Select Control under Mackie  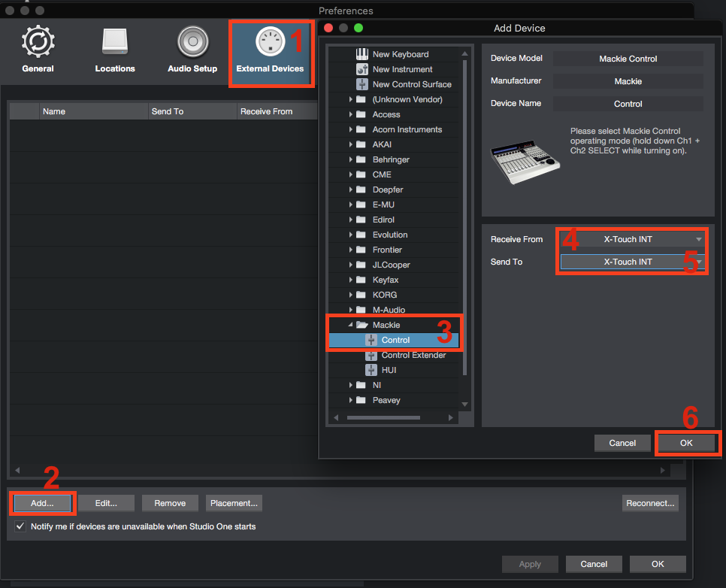coord(395,340)
